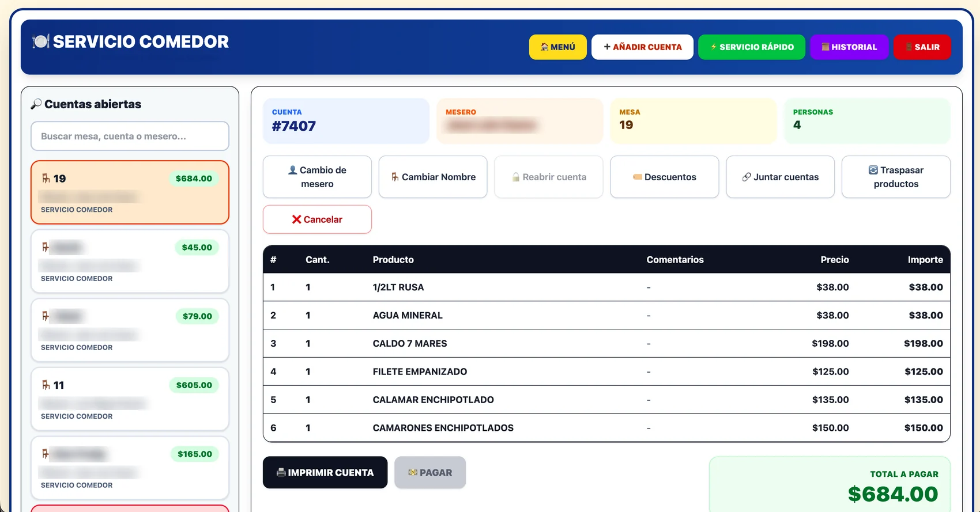Select the $165.00 account card
980x512 pixels.
point(130,468)
